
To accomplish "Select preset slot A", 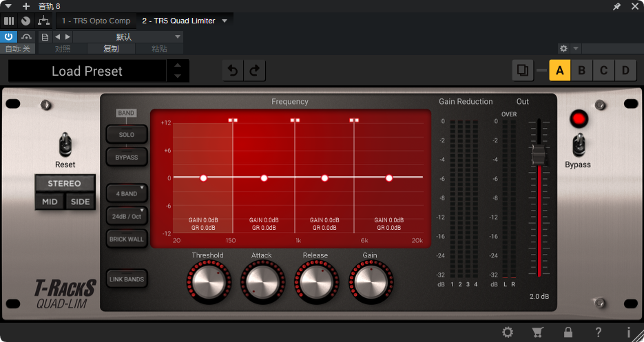I will coord(559,71).
